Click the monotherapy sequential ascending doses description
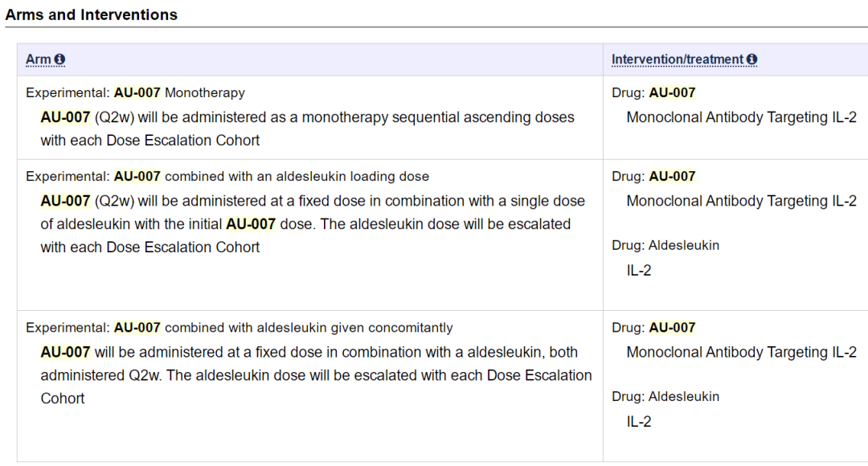Image resolution: width=868 pixels, height=466 pixels. tap(307, 129)
